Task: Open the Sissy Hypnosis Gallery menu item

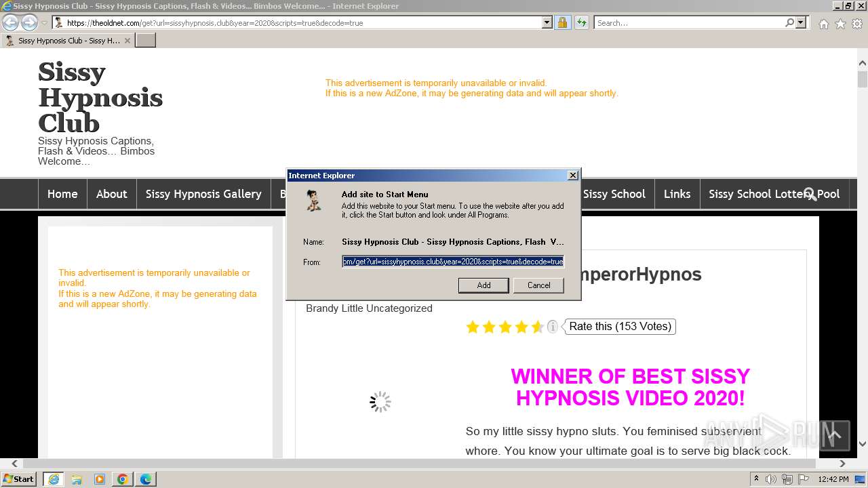Action: click(x=203, y=194)
